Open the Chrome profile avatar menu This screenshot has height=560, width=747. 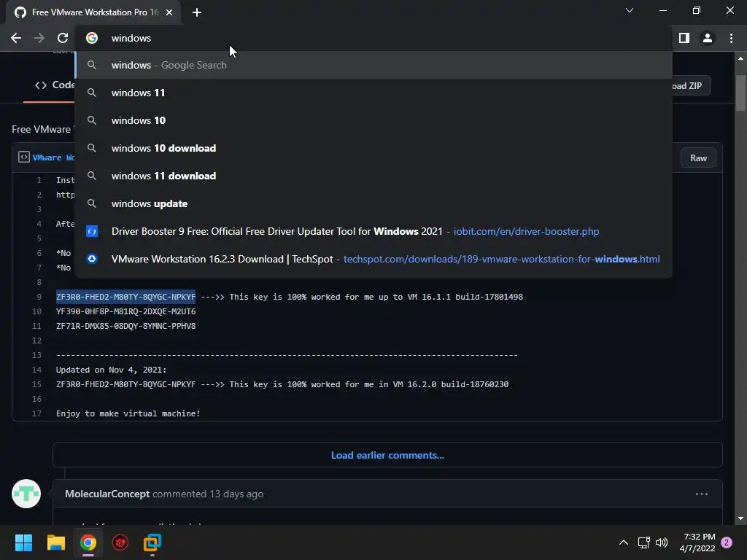[708, 38]
